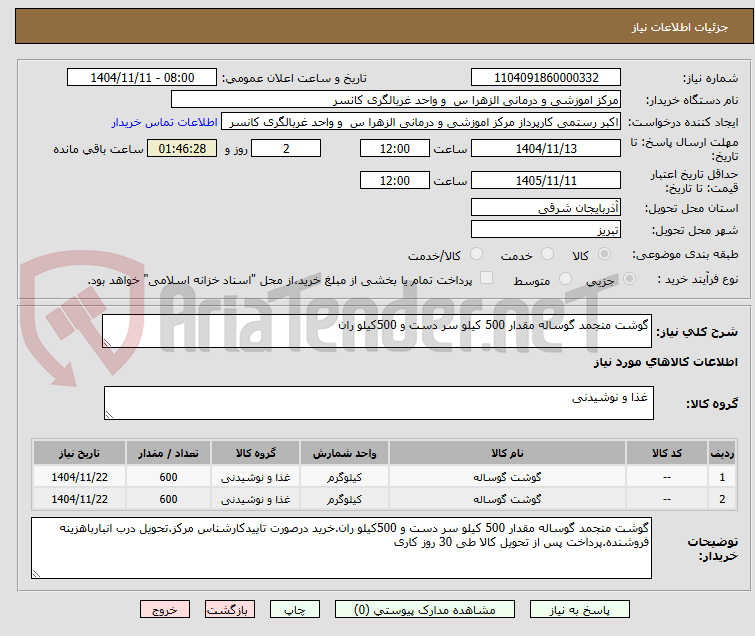Click the response deadline time 12:00 field
Screen dimensions: 755x636
[x=394, y=148]
